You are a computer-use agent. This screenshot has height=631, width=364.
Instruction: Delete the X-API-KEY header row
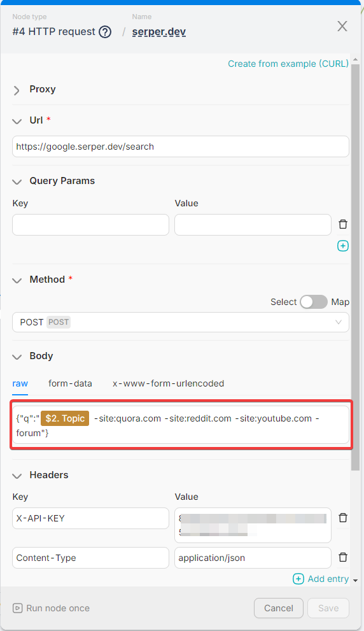[343, 518]
